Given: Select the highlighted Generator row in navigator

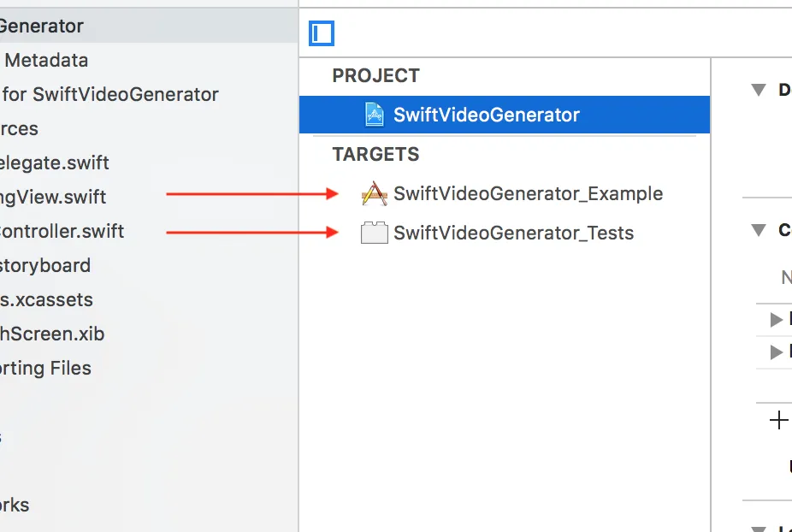Looking at the screenshot, I should click(x=41, y=26).
